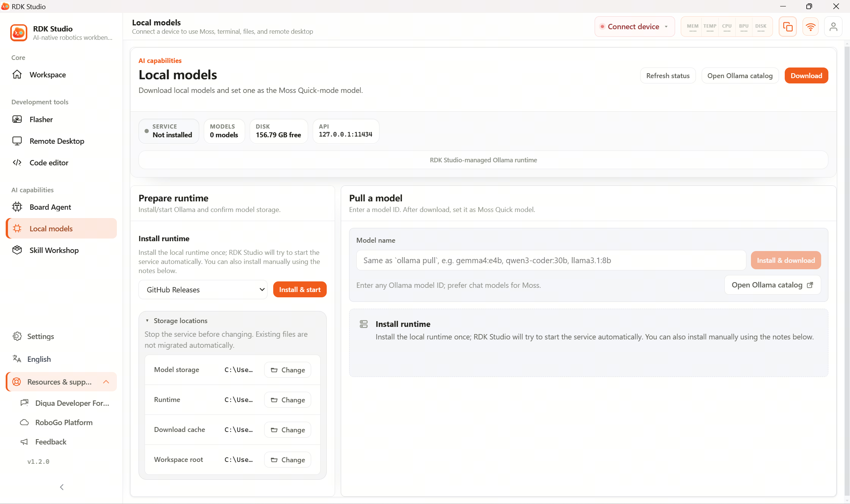
Task: Open the GitHub Releases source dropdown
Action: coord(203,290)
